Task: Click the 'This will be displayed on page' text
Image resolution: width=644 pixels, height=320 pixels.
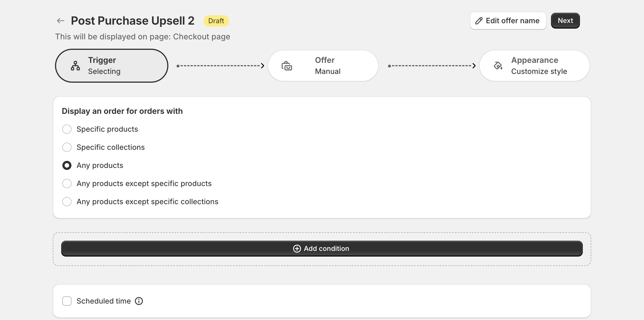Action: click(x=143, y=37)
